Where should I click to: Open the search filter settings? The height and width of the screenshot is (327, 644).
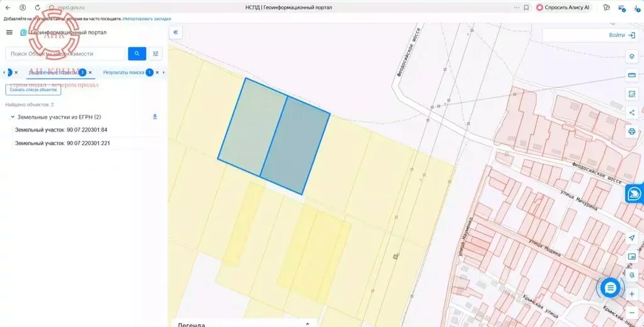(155, 54)
